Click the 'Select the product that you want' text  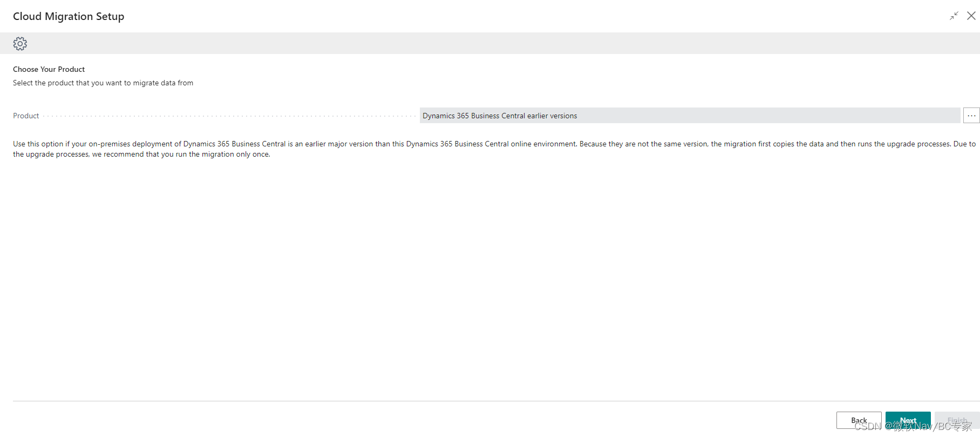pyautogui.click(x=103, y=83)
